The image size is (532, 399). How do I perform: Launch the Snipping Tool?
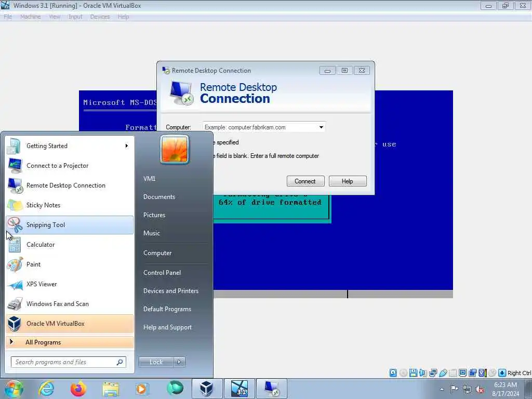coord(70,224)
